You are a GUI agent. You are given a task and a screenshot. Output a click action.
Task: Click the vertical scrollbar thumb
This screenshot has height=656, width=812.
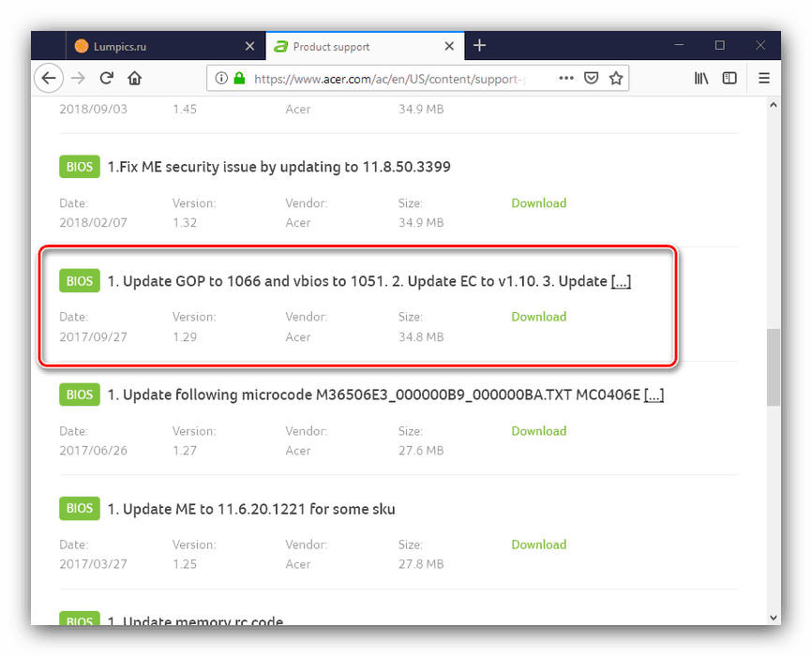pyautogui.click(x=774, y=367)
